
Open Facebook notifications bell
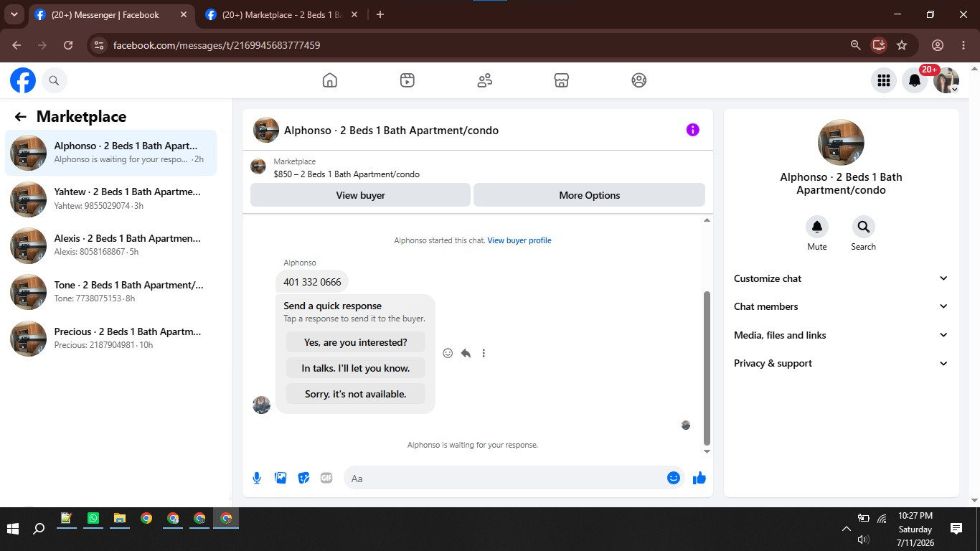tap(915, 80)
